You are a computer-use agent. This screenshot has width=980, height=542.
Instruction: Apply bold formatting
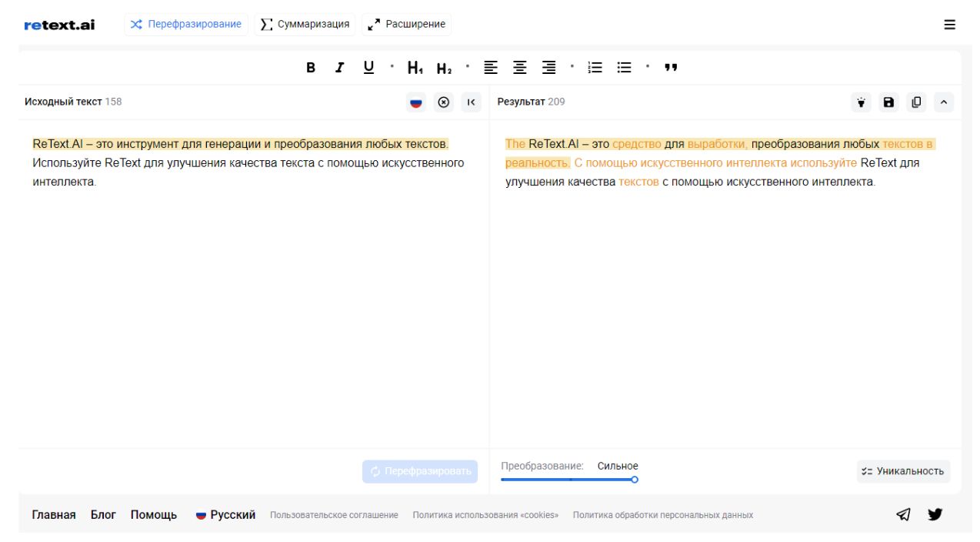coord(311,68)
